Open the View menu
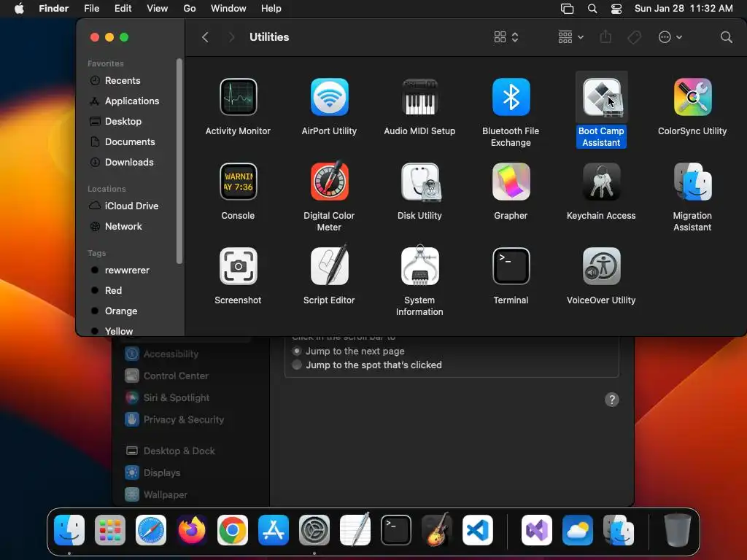This screenshot has width=747, height=560. click(x=158, y=9)
